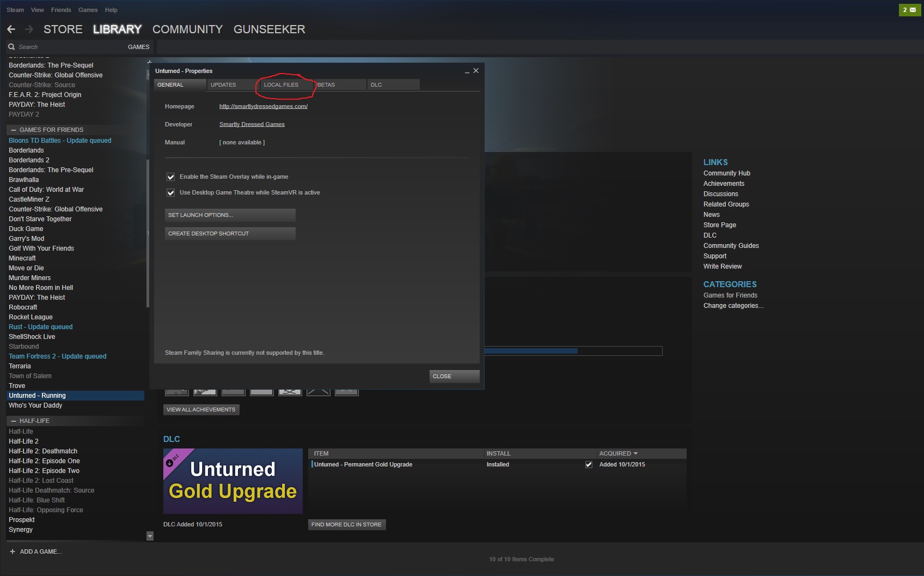
Task: Click the game list vertical scrollbar
Action: pyautogui.click(x=148, y=234)
